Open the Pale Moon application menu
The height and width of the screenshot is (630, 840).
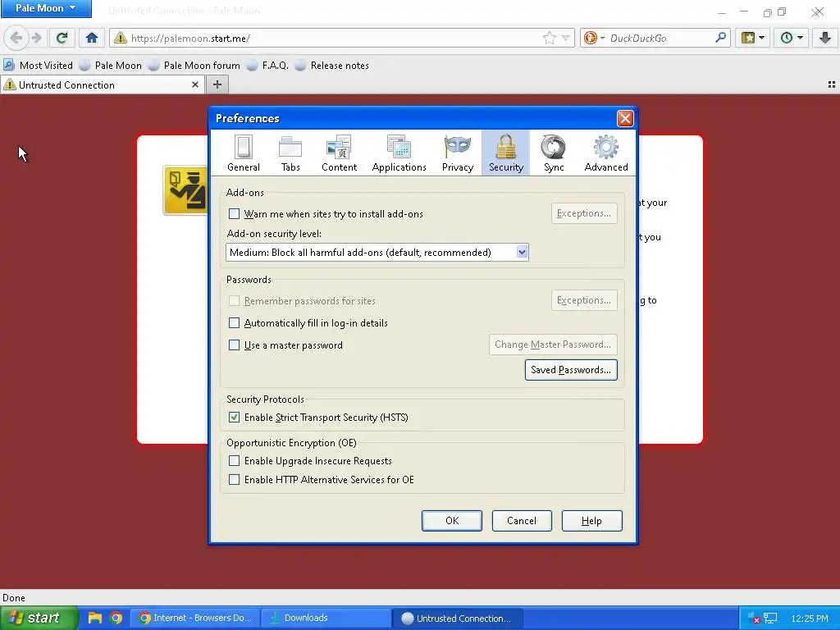(x=46, y=8)
